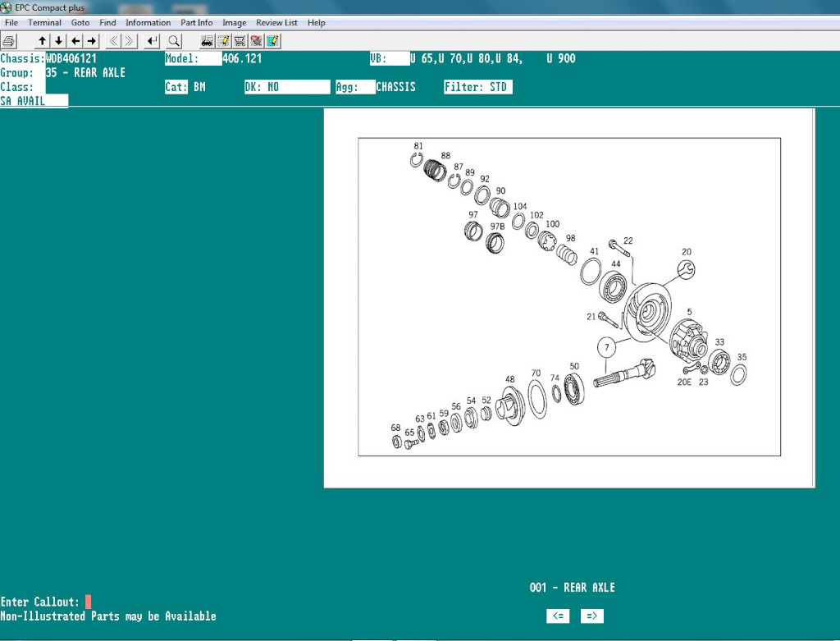Click callout 41 in the diagram
Screen dimensions: 840x641
click(594, 251)
